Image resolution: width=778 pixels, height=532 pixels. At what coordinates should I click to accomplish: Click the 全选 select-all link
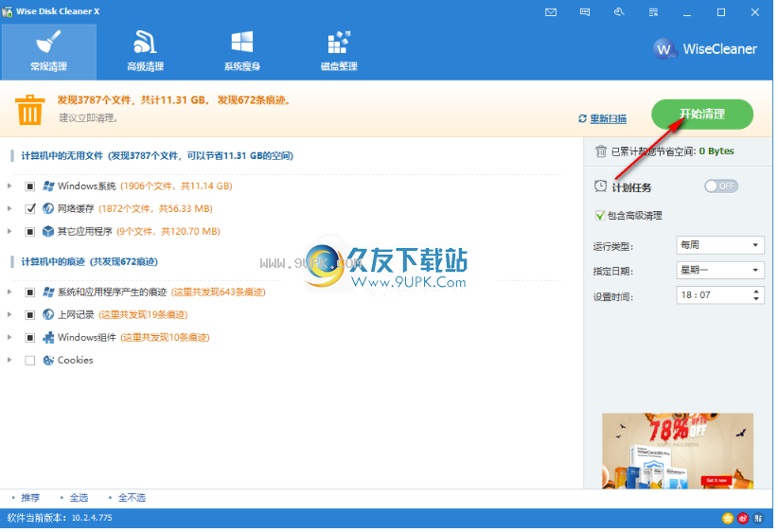click(x=79, y=498)
